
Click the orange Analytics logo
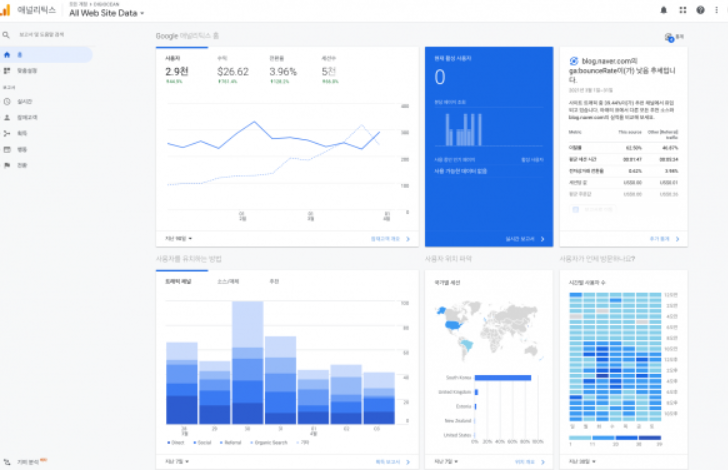pos(6,10)
